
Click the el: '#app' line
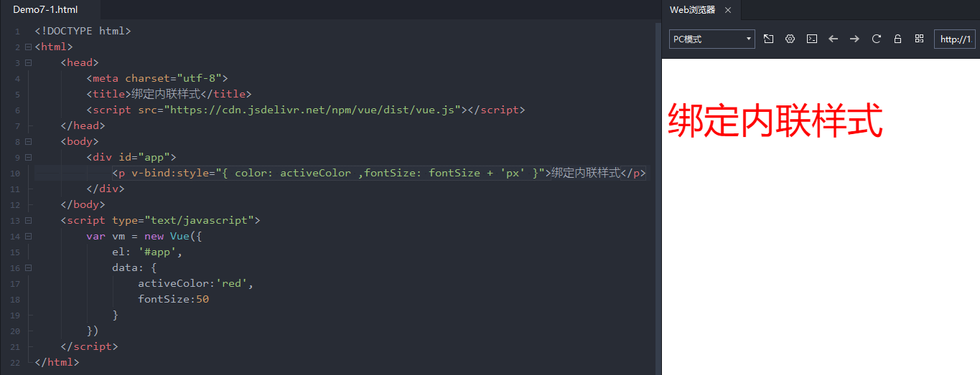[x=147, y=252]
